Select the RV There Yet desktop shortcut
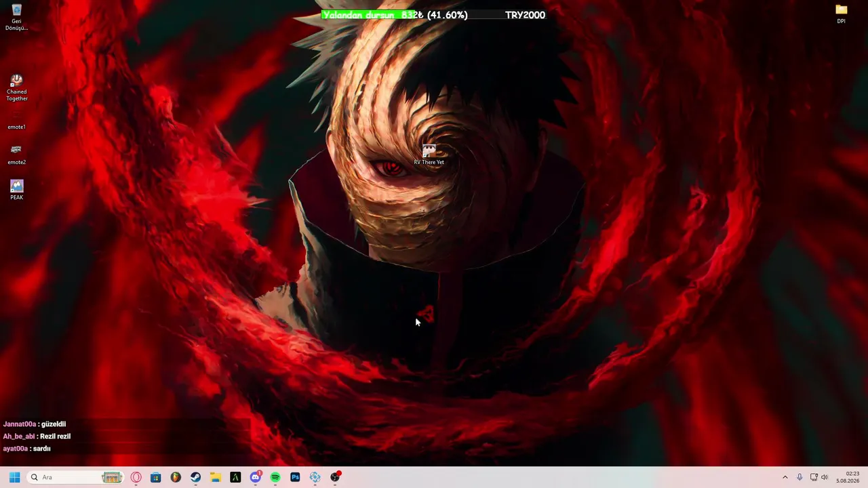Image resolution: width=868 pixels, height=488 pixels. point(429,155)
